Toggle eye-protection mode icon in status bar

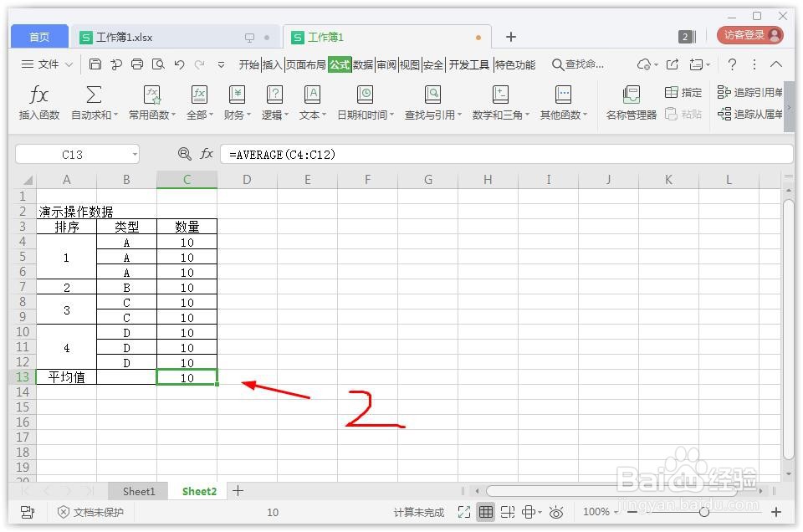[x=556, y=512]
